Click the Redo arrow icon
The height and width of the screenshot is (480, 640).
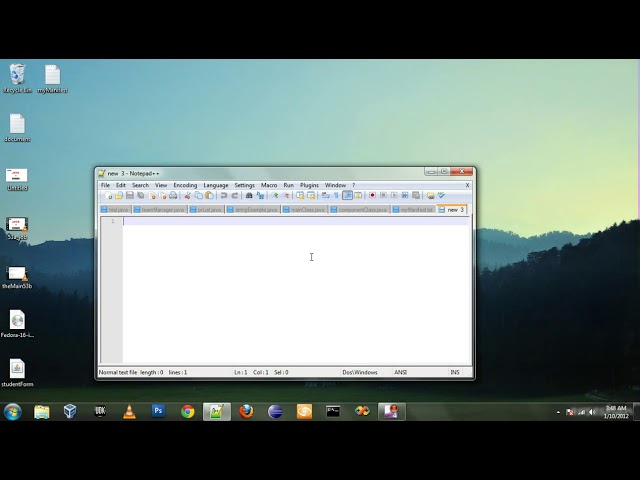[x=235, y=196]
